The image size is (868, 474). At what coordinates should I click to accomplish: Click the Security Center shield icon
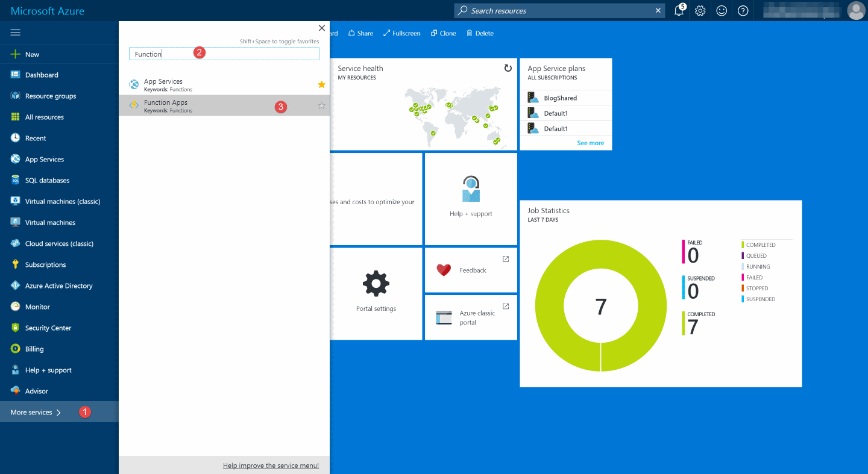(16, 328)
